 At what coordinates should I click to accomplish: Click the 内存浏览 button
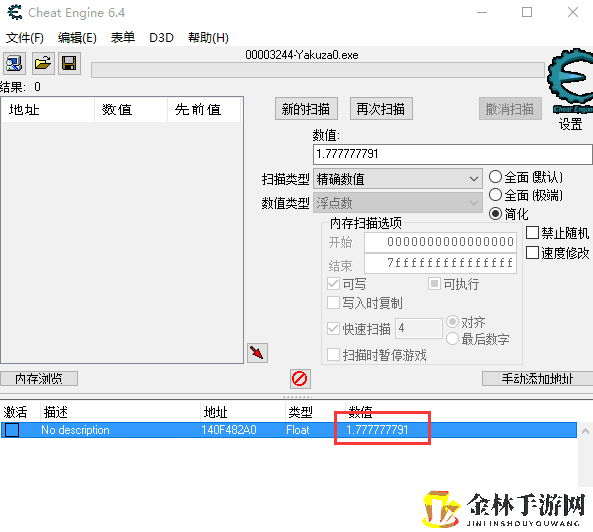coord(39,378)
